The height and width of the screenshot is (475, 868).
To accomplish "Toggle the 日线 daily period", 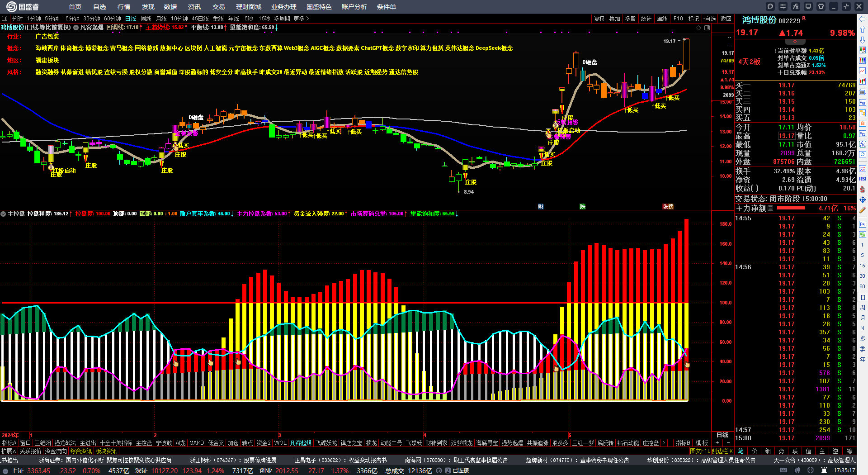I will (131, 19).
